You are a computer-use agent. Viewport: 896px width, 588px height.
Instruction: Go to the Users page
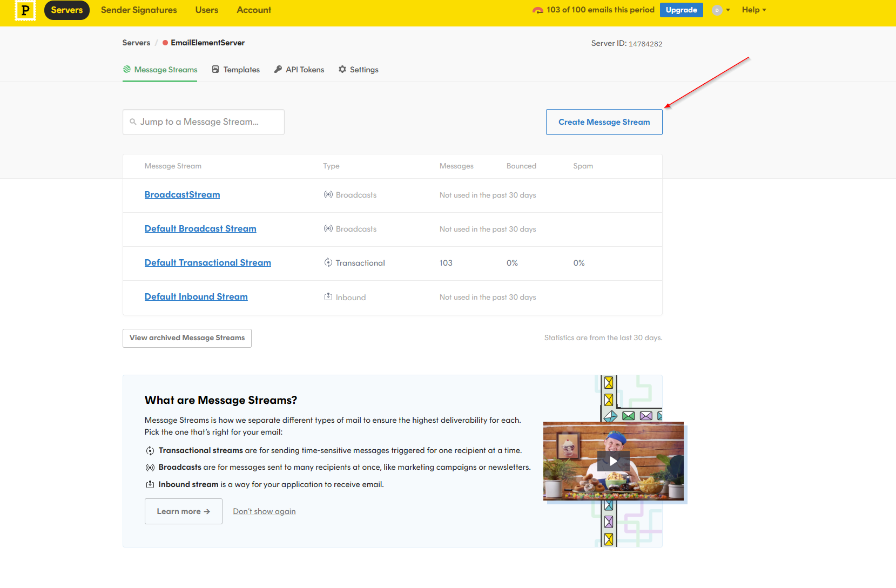(x=207, y=10)
